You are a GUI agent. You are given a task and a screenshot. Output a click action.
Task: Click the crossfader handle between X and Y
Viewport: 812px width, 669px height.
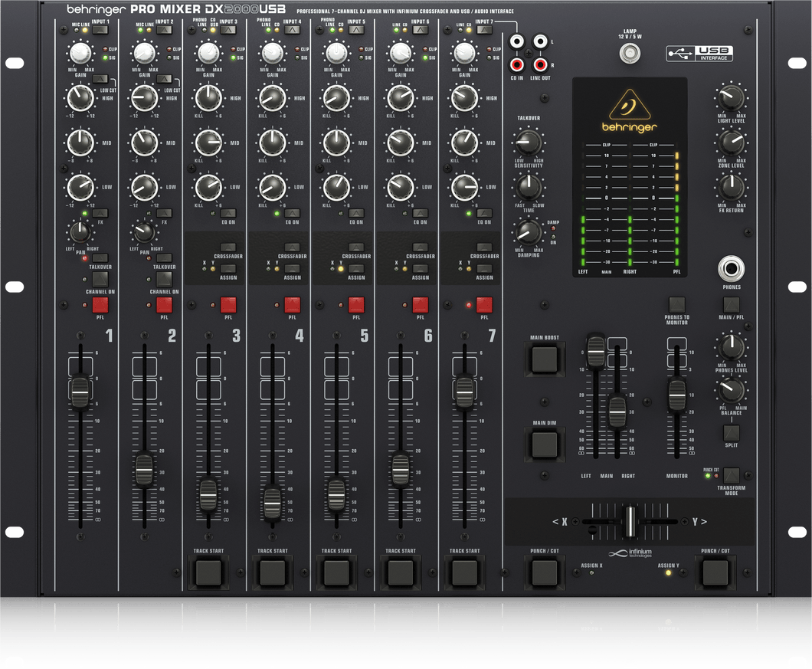click(630, 522)
